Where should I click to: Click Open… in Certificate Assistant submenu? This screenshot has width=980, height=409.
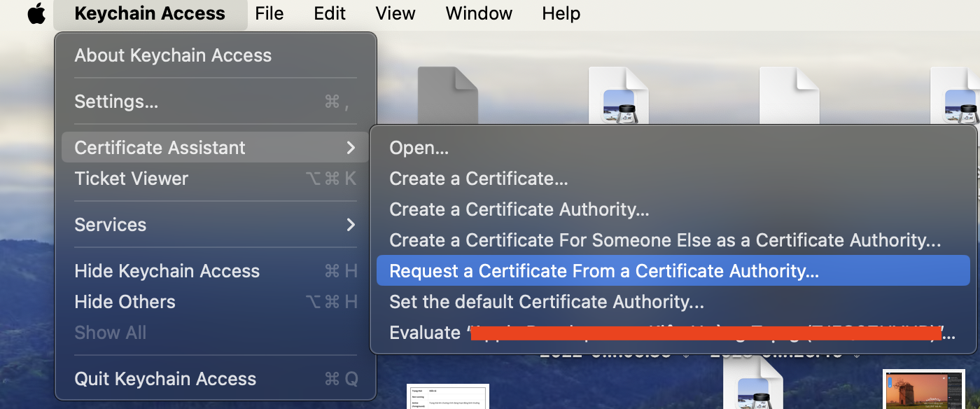tap(673, 148)
